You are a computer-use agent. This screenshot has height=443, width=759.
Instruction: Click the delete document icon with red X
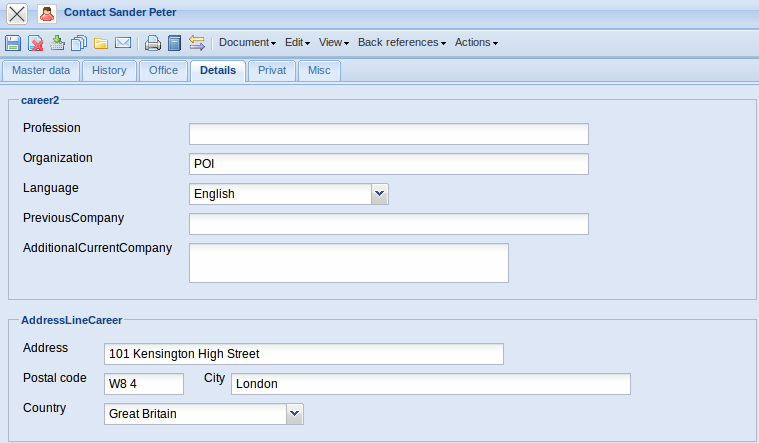(x=35, y=43)
